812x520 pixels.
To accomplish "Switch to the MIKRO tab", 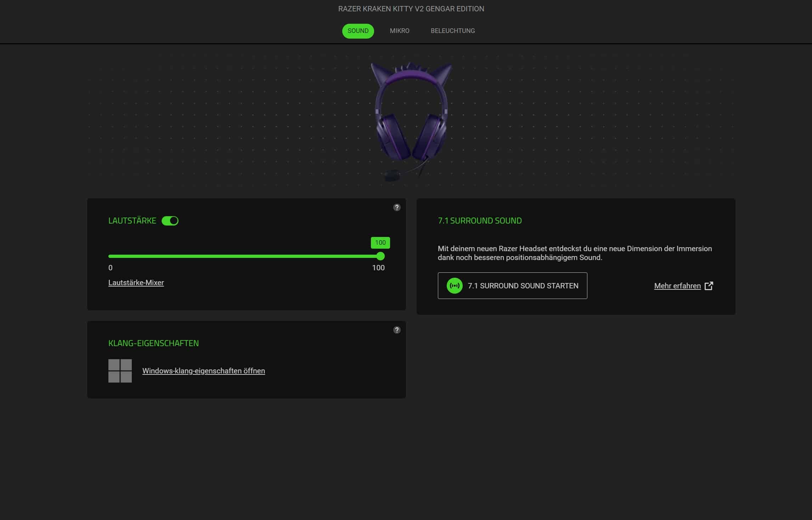I will point(399,31).
